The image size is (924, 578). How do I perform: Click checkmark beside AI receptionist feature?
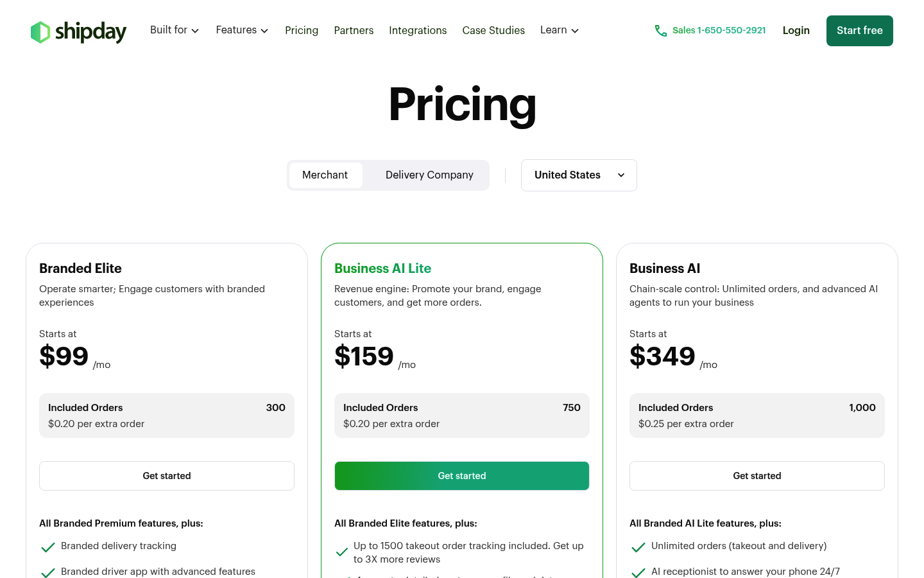638,572
